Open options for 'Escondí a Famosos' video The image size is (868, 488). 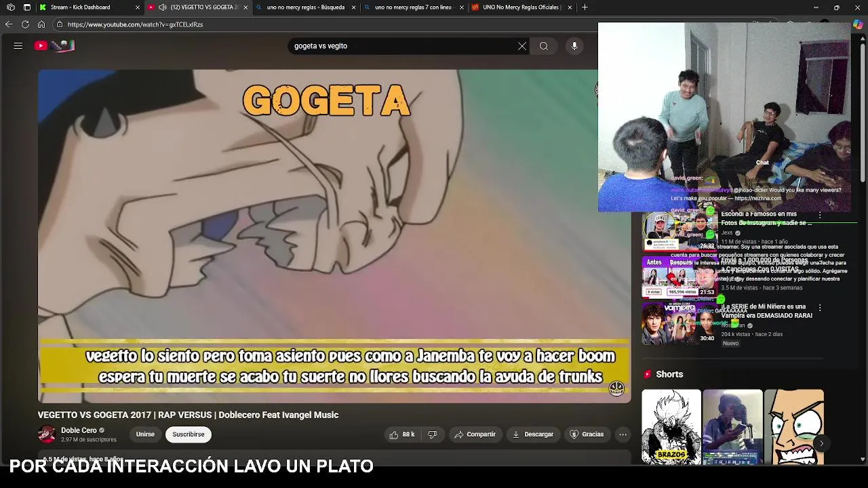pyautogui.click(x=820, y=215)
